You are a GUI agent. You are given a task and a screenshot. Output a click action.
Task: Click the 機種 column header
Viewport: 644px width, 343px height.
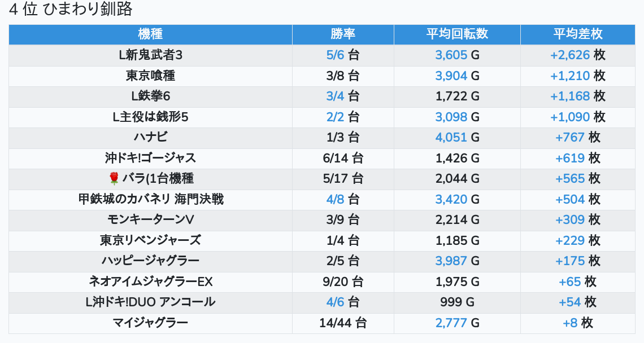[x=150, y=34]
